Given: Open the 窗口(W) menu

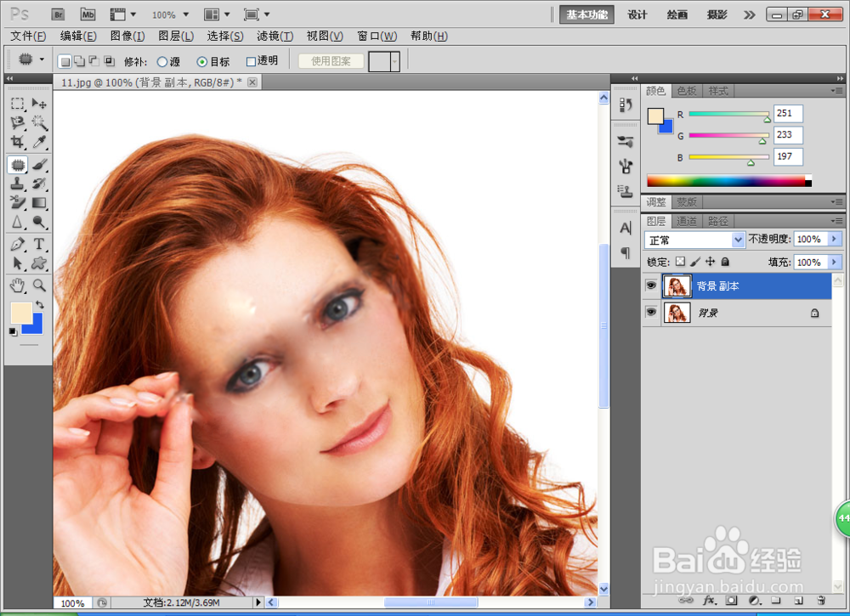Looking at the screenshot, I should coord(377,37).
